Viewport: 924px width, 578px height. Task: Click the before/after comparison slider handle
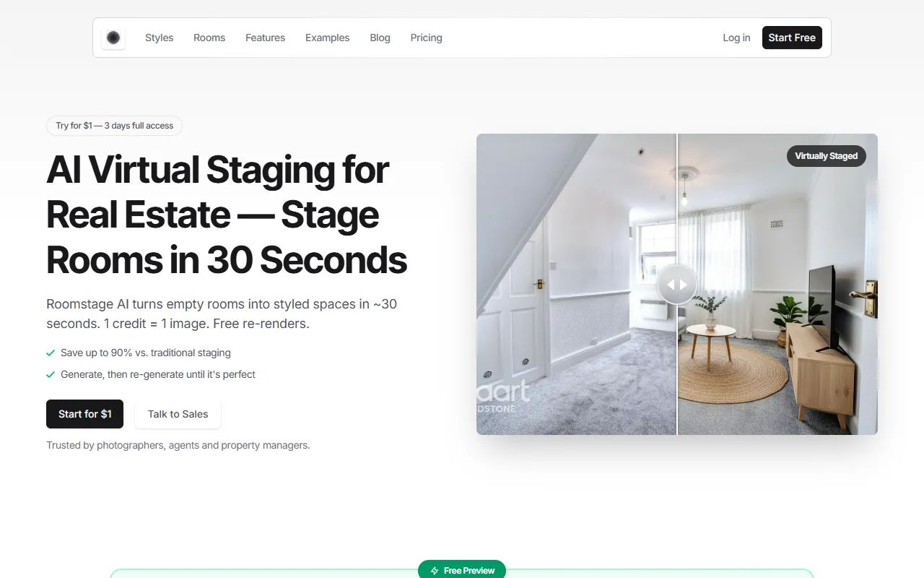click(x=676, y=285)
